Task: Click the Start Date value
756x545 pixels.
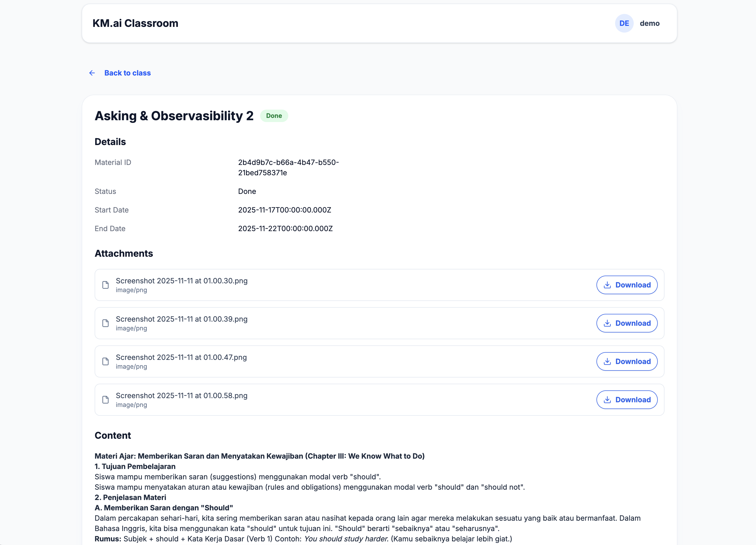Action: [284, 210]
